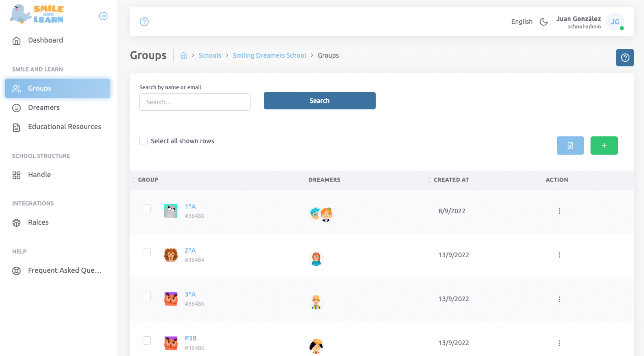The image size is (644, 356).
Task: Open Dreamers in the sidebar
Action: click(44, 108)
